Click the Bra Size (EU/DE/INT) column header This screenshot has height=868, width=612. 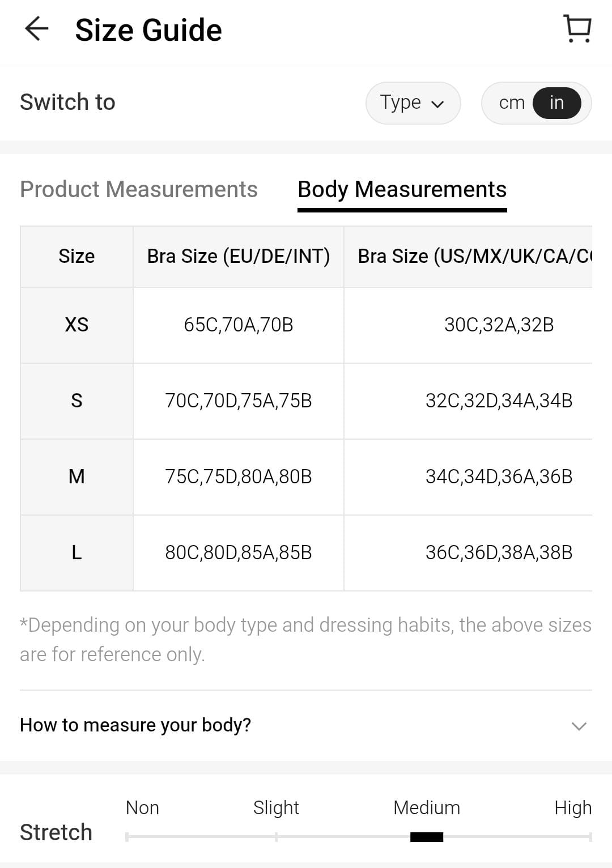(238, 256)
